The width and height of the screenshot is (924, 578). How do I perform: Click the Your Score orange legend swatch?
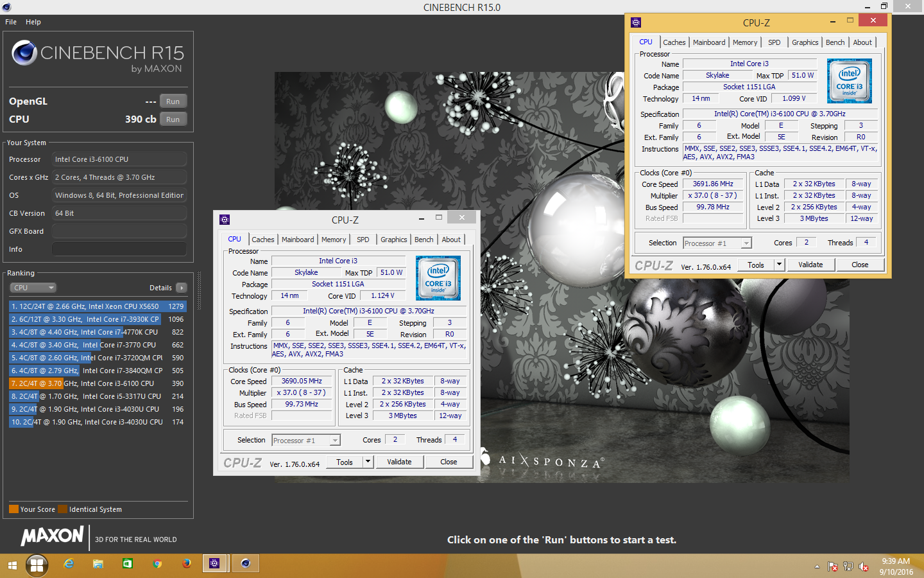pos(13,509)
